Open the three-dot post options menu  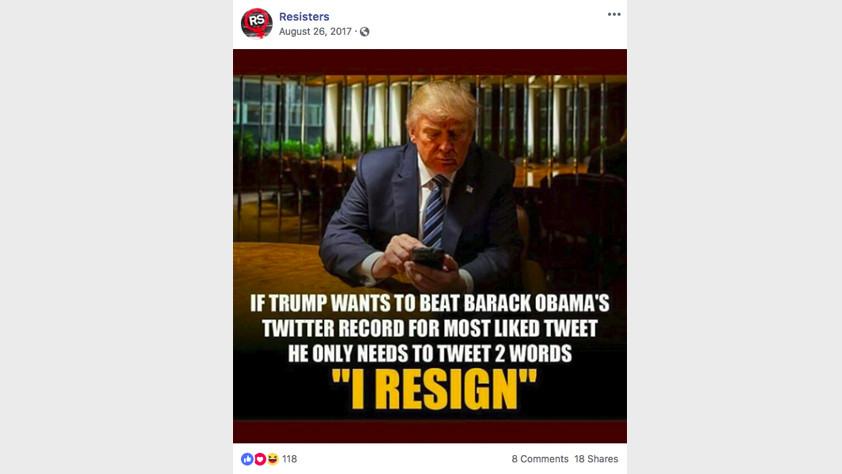point(614,14)
